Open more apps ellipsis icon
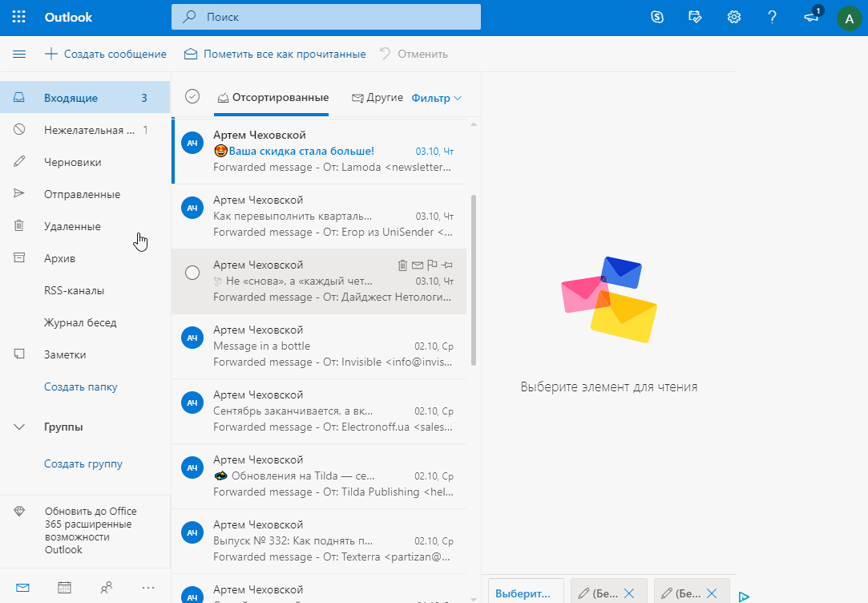Screen dimensions: 868x603 (148, 588)
